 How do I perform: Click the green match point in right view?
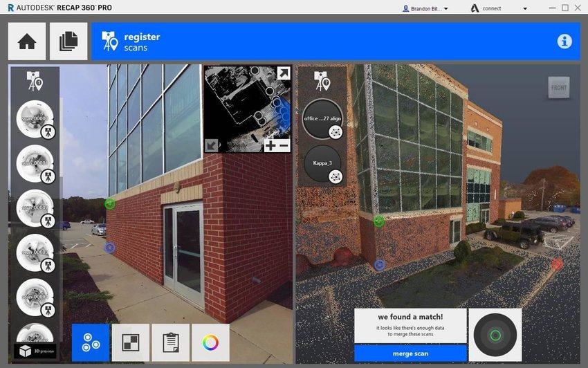[379, 221]
